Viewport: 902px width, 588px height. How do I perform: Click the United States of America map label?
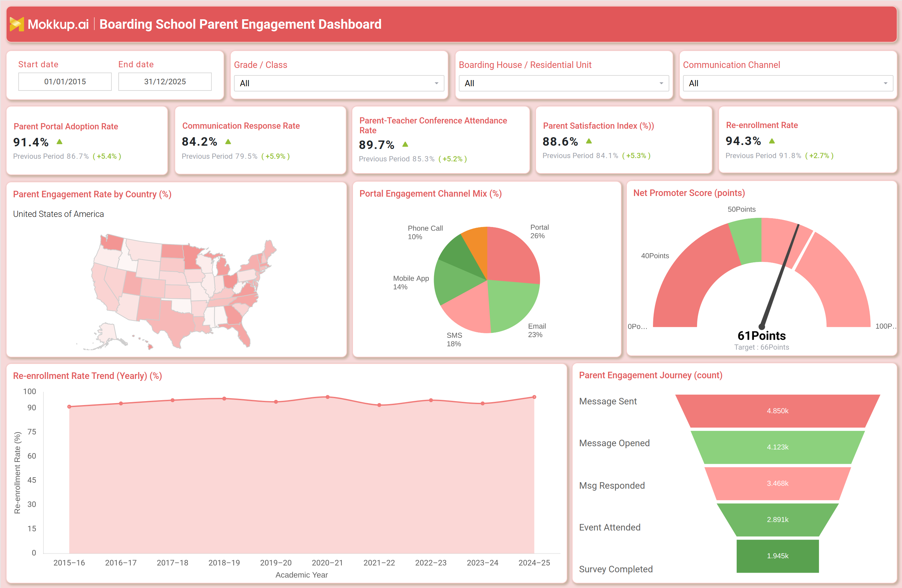click(x=58, y=214)
